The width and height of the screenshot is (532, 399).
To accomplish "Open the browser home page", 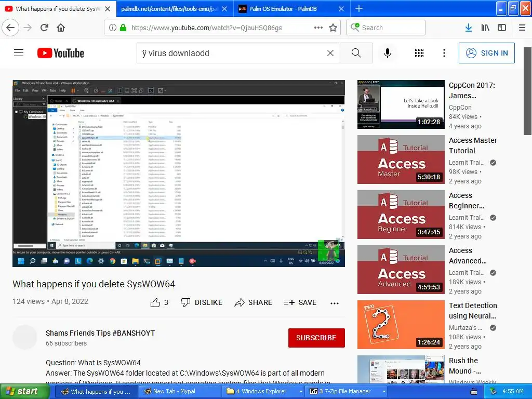I will click(x=61, y=28).
